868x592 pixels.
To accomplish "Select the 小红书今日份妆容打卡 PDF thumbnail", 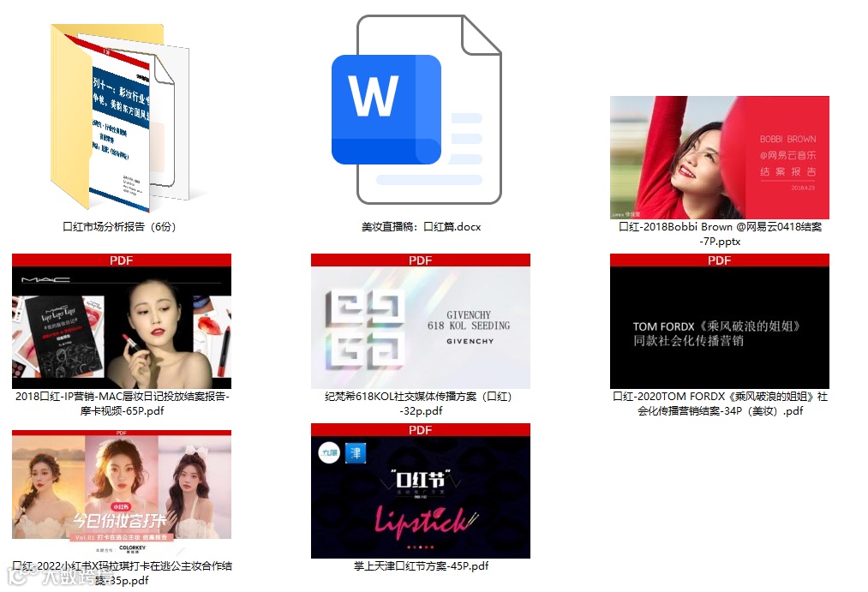I will (x=122, y=494).
